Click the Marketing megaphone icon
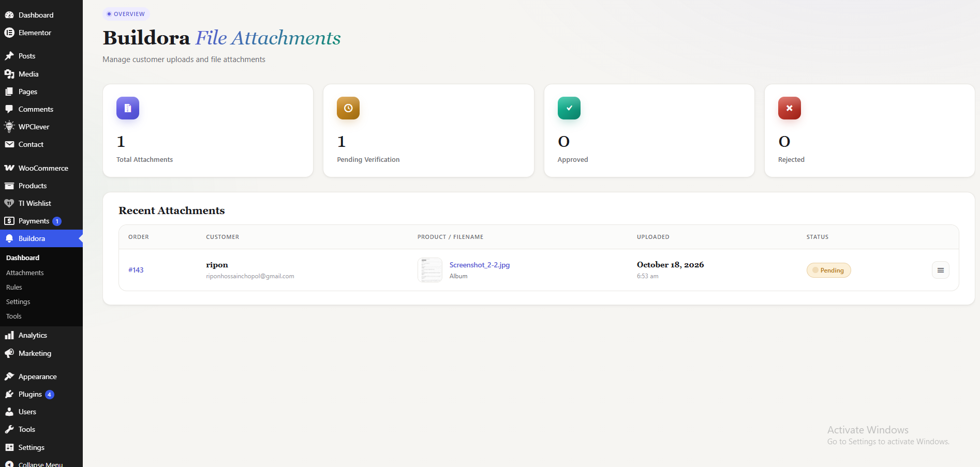Screen dimensions: 980x467 pos(9,353)
